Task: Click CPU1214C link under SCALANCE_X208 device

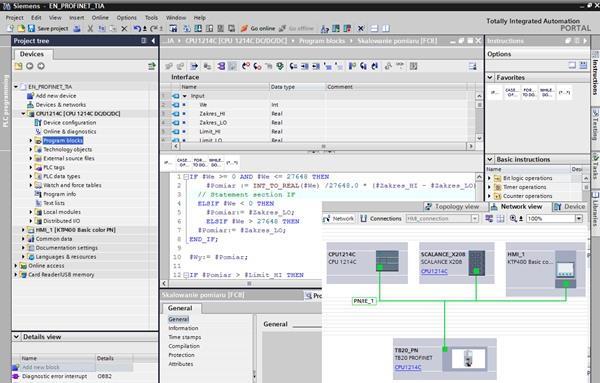Action: tap(434, 271)
